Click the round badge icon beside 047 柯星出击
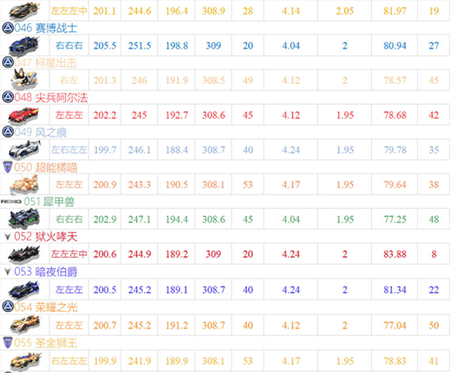Screen dimensions: 450x373 pos(8,63)
